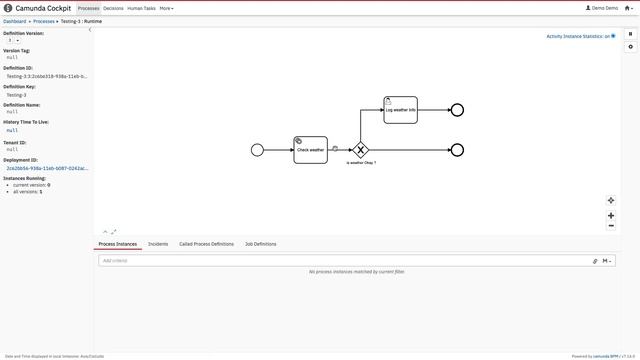Collapse the left sidebar panel
Viewport: 640px width, 360px height.
click(x=90, y=29)
